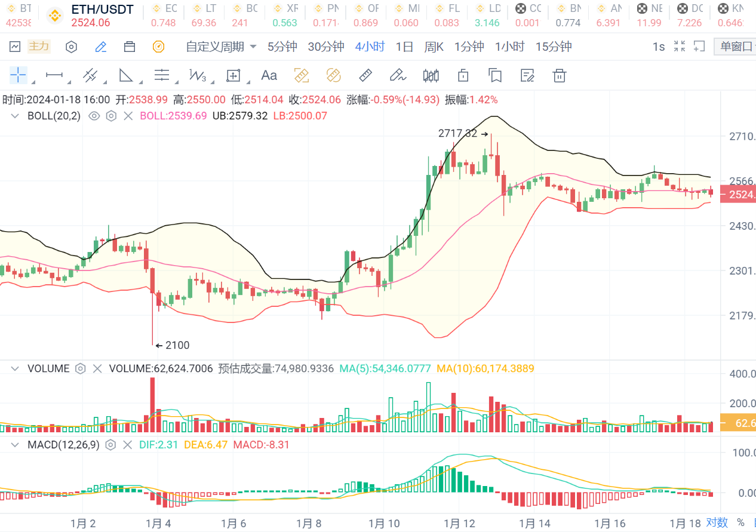
Task: Open the crosshair tool's small dropdown arrow
Action: tap(32, 81)
